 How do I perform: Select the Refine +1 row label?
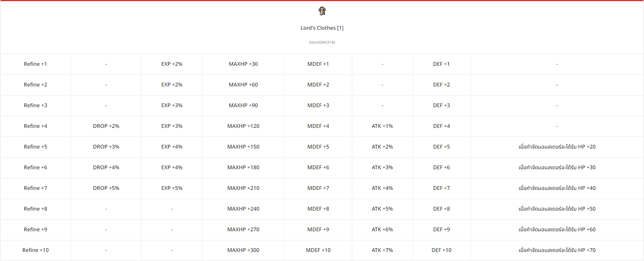(x=35, y=64)
